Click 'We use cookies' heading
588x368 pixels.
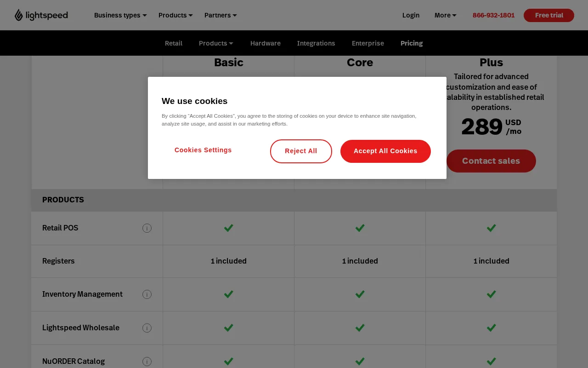point(194,101)
